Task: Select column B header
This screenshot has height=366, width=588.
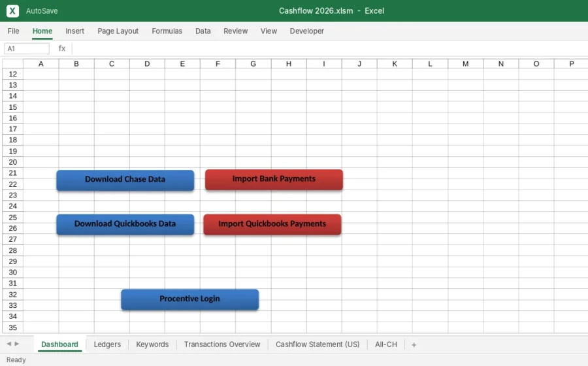Action: pos(76,64)
